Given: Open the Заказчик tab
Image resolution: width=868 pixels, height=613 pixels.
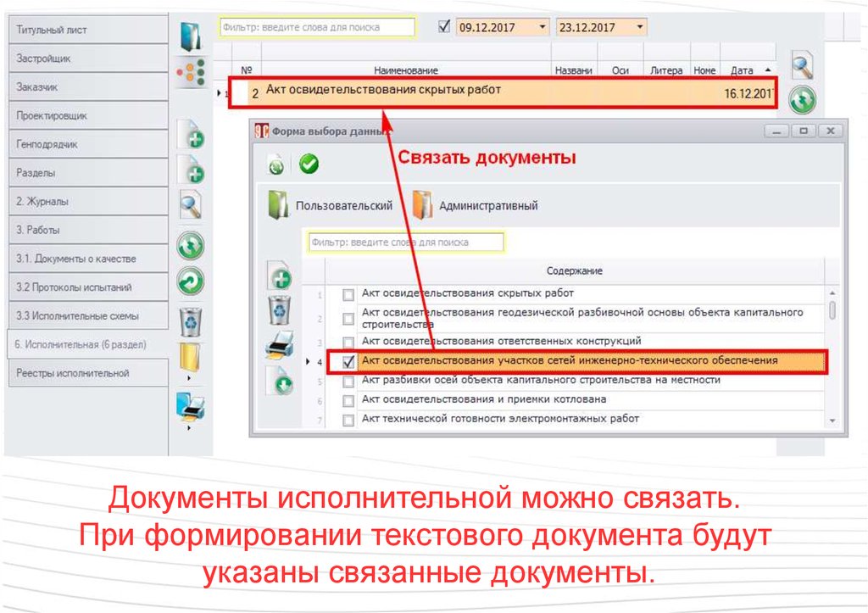Looking at the screenshot, I should coord(88,87).
